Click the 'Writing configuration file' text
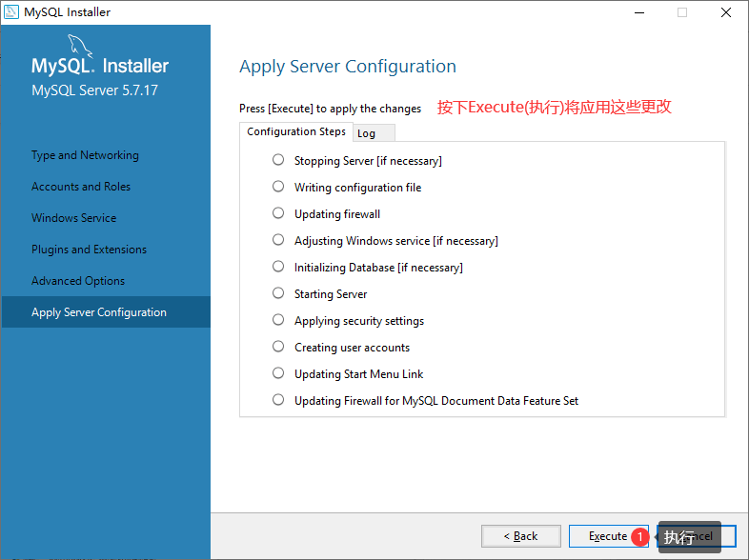 point(357,188)
